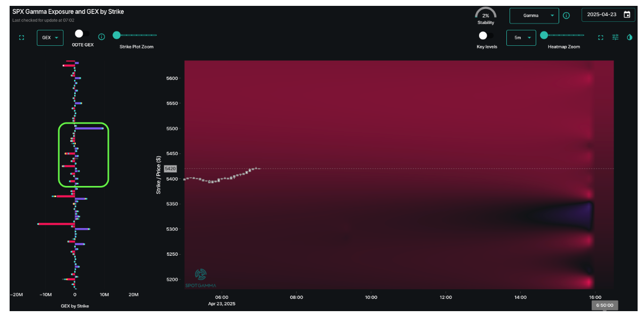Select the "Strike / Price ($)" axis title
644x317 pixels.
coord(158,174)
